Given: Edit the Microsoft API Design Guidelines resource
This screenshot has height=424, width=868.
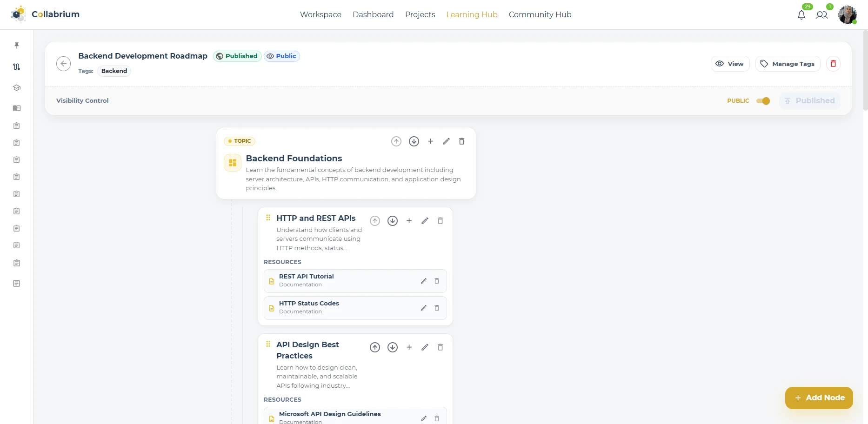Looking at the screenshot, I should click(x=424, y=418).
